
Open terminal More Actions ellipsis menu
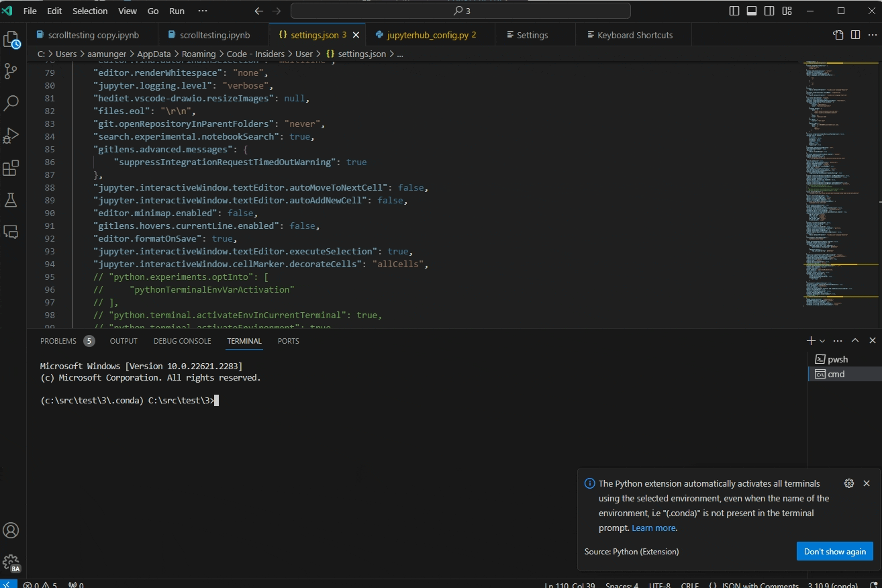(x=838, y=340)
